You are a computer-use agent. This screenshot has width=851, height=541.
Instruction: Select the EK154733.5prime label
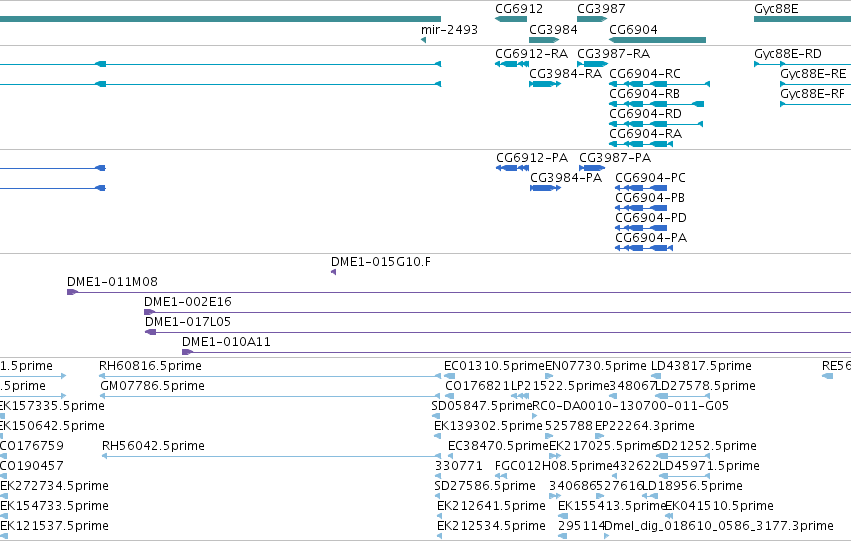tap(54, 506)
